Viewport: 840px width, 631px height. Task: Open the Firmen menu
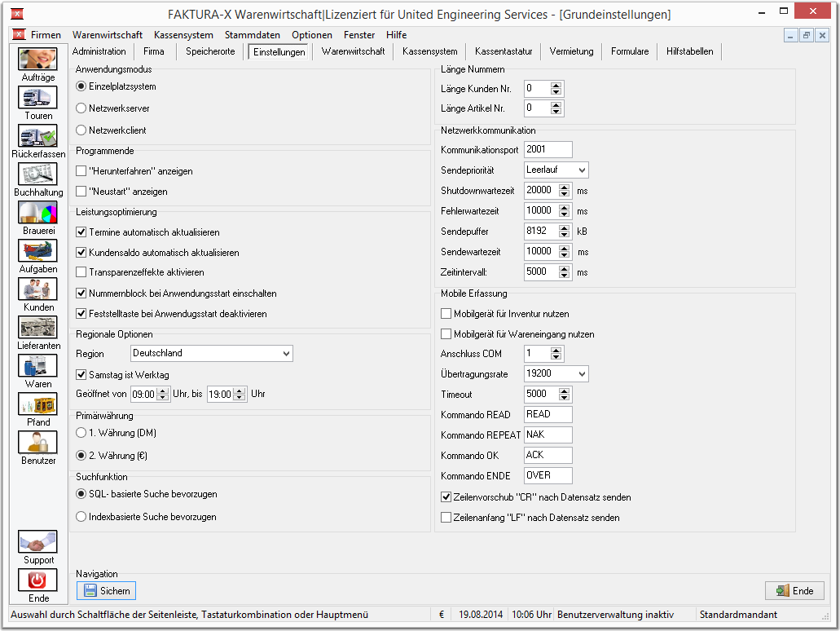(x=46, y=35)
